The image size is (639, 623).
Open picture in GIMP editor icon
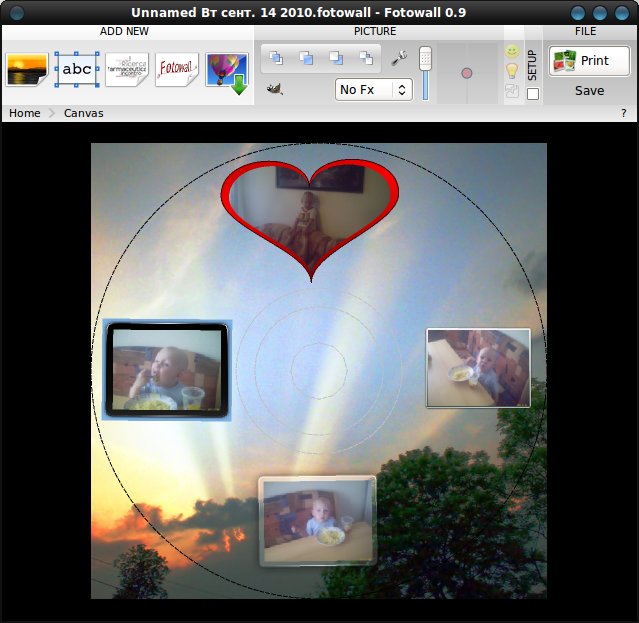[275, 89]
